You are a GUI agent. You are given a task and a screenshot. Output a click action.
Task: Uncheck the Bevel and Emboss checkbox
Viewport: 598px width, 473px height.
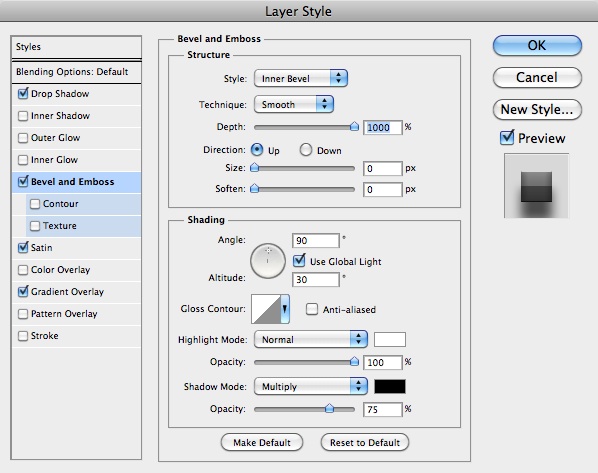pyautogui.click(x=23, y=181)
